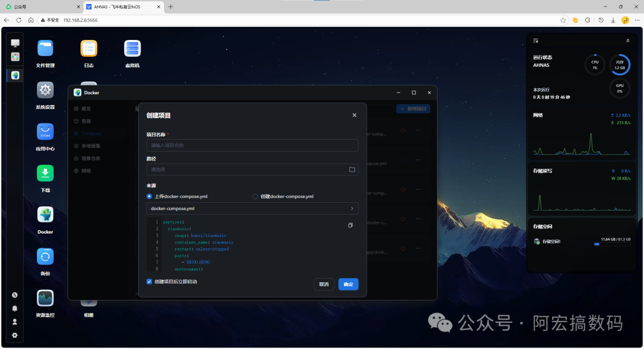Copy the compose code with copy icon
This screenshot has height=349, width=644.
click(x=351, y=226)
